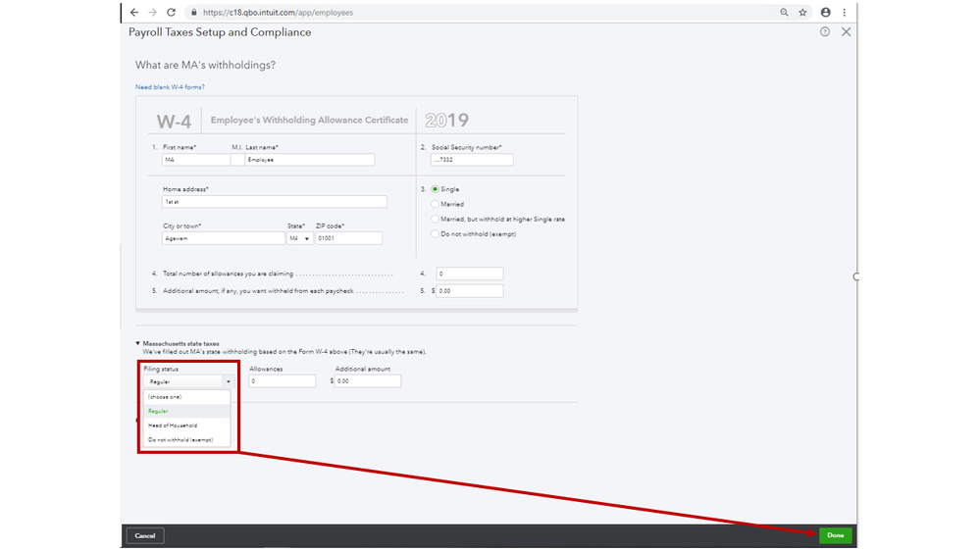The width and height of the screenshot is (980, 551).
Task: Edit the Home address field
Action: [x=275, y=202]
